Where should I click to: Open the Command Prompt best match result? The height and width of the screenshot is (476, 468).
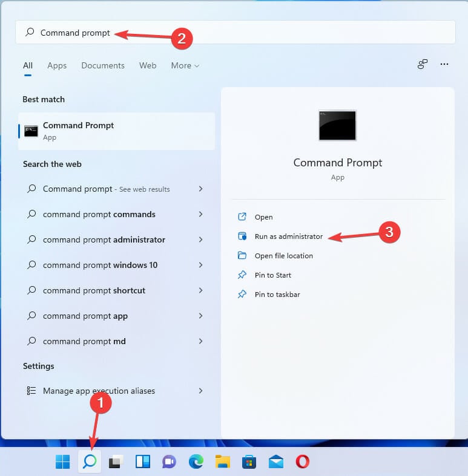tap(116, 131)
